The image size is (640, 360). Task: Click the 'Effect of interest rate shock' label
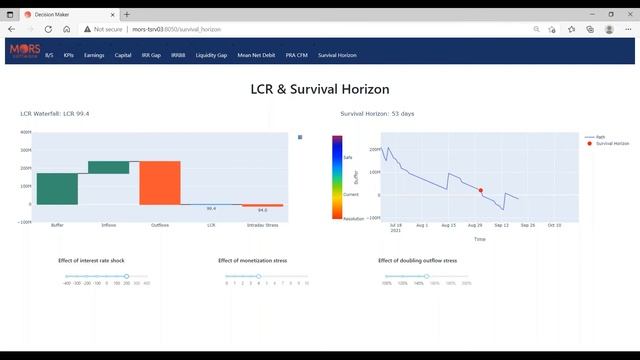coord(91,260)
